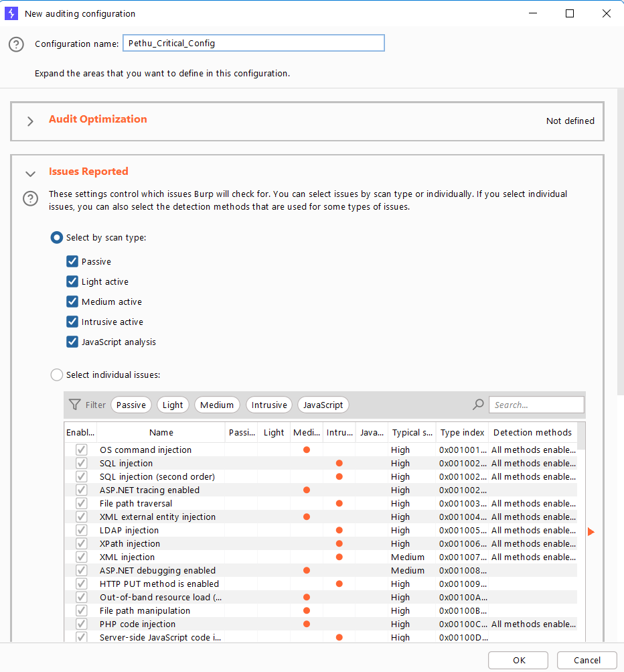Maximize the New auditing configuration window
This screenshot has height=672, width=624.
click(x=570, y=13)
